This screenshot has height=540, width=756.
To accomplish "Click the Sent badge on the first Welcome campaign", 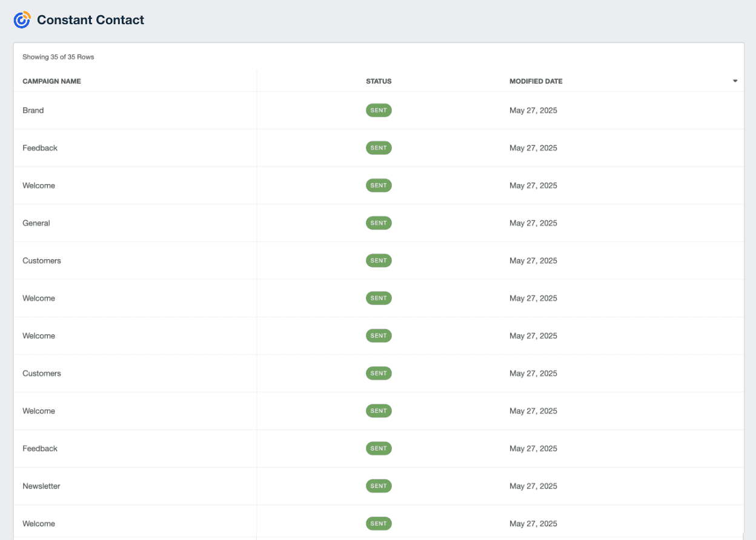I will (x=379, y=185).
